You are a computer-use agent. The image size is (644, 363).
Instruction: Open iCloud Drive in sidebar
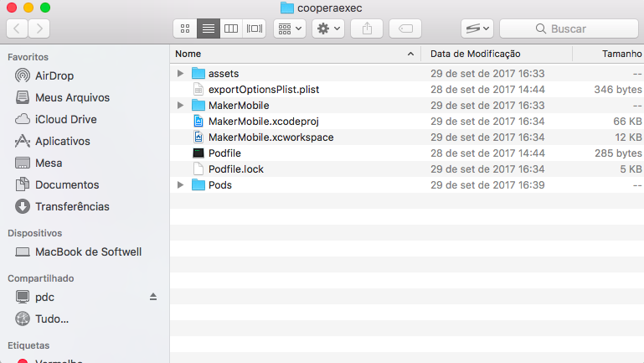pos(65,119)
